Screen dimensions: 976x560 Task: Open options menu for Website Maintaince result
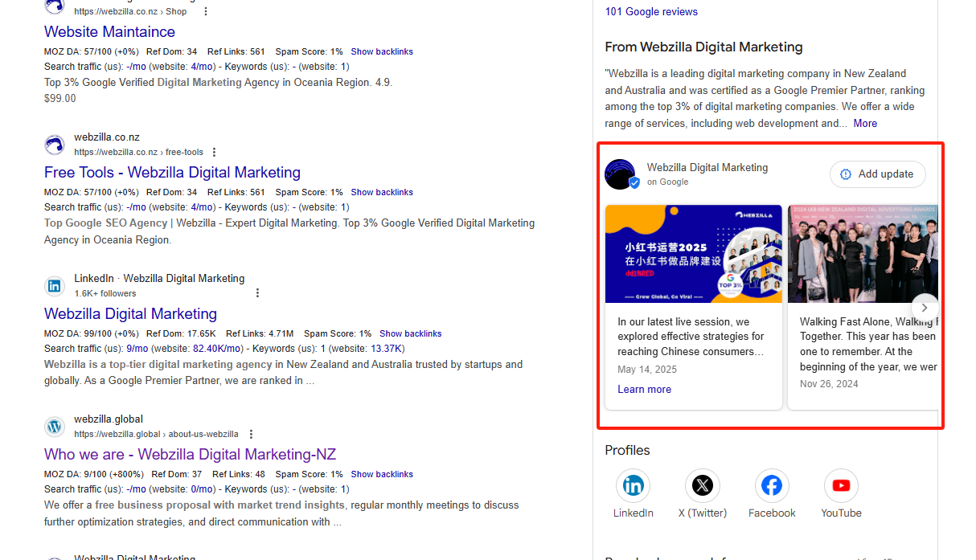click(x=206, y=11)
